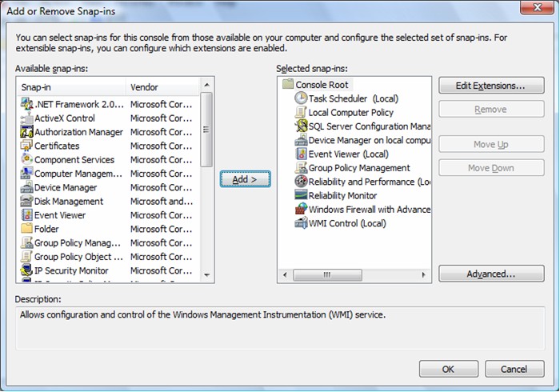Select Task Scheduler (Local) in selected snap-ins
This screenshot has height=392, width=560.
[x=354, y=98]
